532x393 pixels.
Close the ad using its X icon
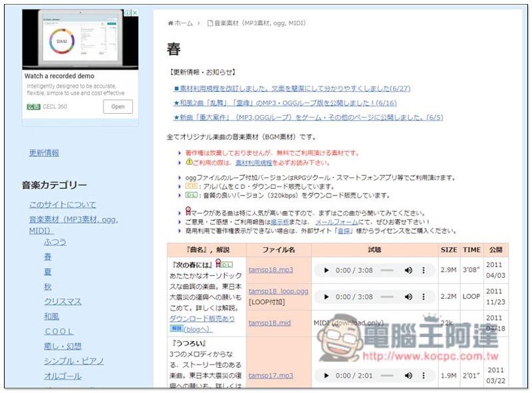click(x=134, y=13)
